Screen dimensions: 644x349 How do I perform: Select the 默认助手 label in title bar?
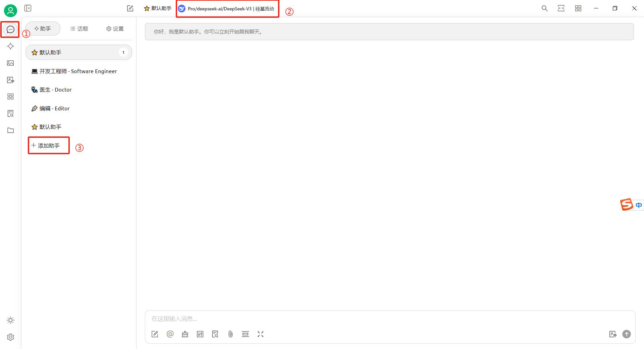158,8
